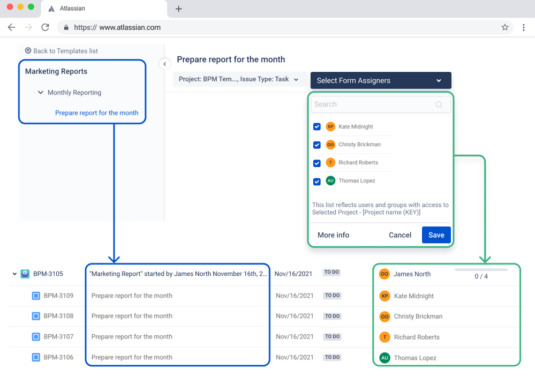Click Christy Brickman's avatar in dropdown
Image resolution: width=535 pixels, height=392 pixels.
coord(330,145)
